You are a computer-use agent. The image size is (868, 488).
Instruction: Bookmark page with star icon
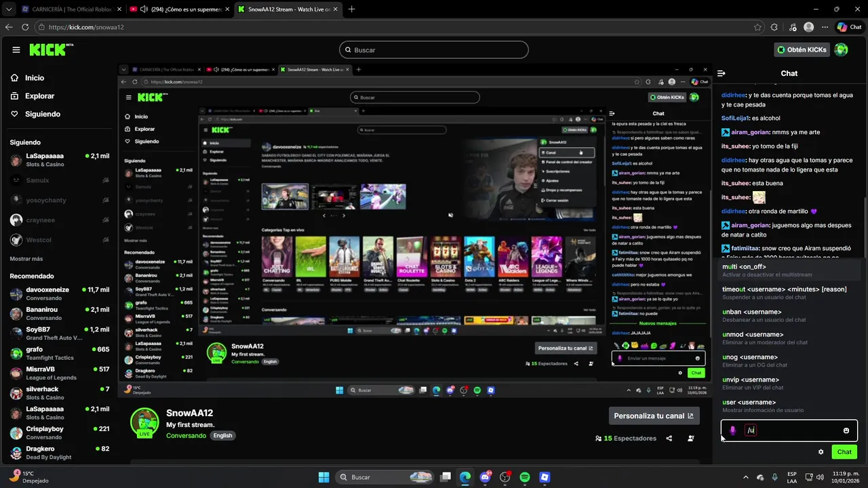(757, 27)
